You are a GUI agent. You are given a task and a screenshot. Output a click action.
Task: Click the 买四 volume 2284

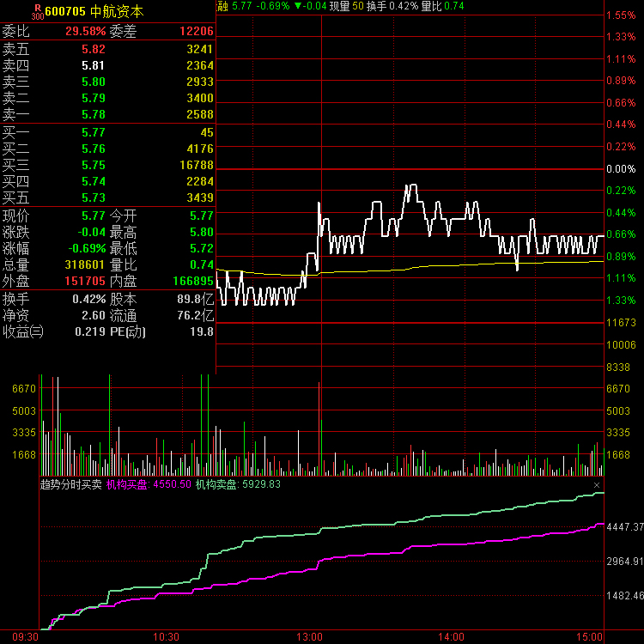click(x=199, y=181)
